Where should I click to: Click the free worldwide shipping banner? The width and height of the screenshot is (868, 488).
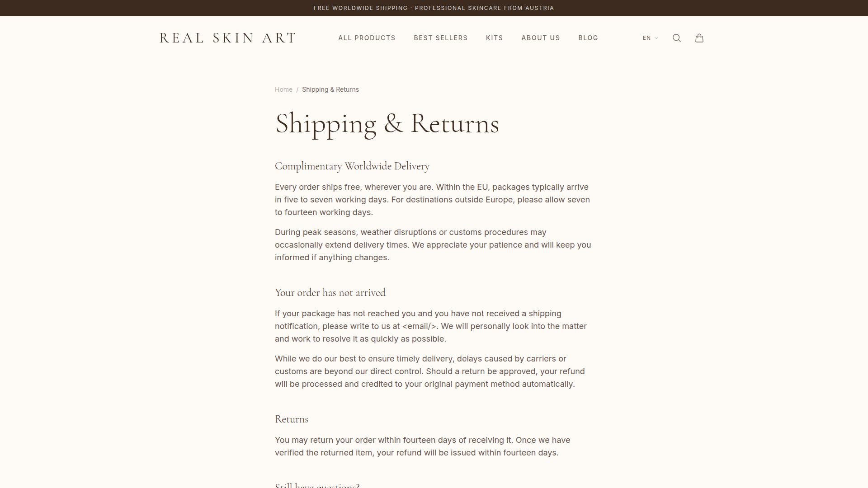point(434,8)
